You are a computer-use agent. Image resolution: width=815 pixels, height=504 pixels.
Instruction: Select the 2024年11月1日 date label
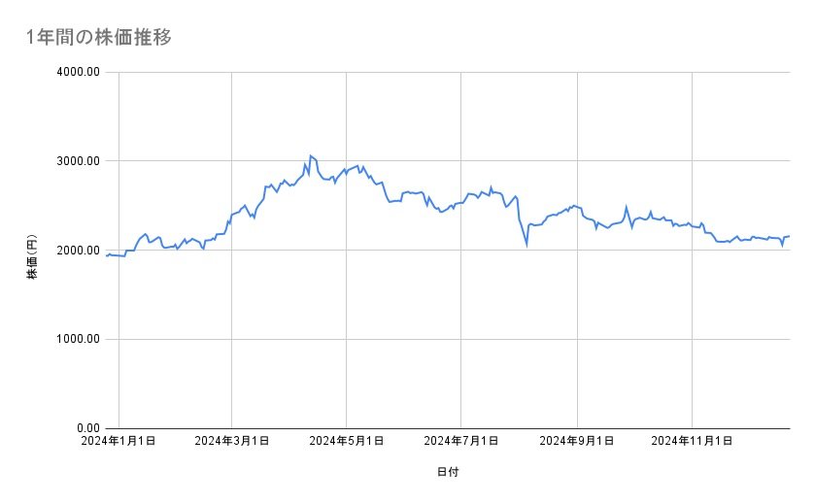(x=692, y=441)
